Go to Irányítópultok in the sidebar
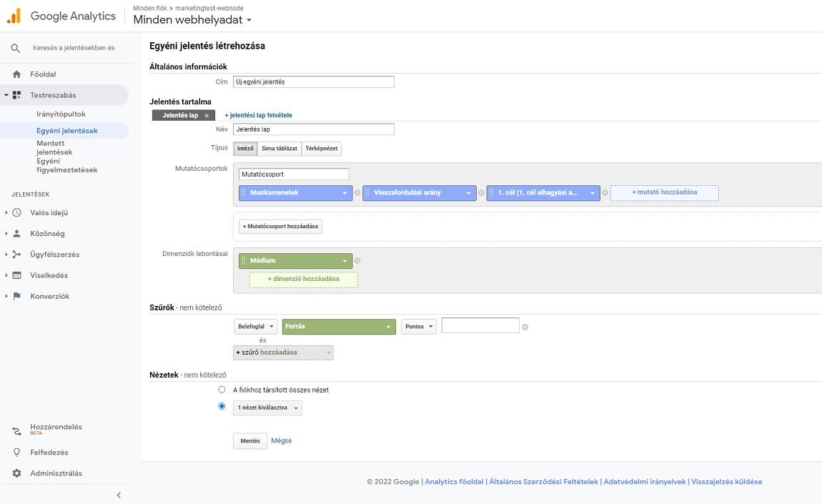Image resolution: width=822 pixels, height=504 pixels. tap(61, 114)
